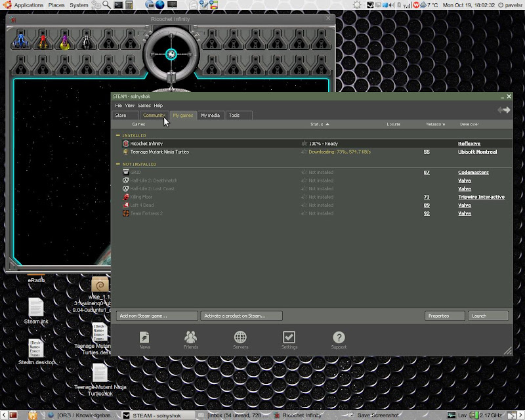Open the Ubisoft Montreal developer link
The image size is (525, 420).
(x=478, y=152)
